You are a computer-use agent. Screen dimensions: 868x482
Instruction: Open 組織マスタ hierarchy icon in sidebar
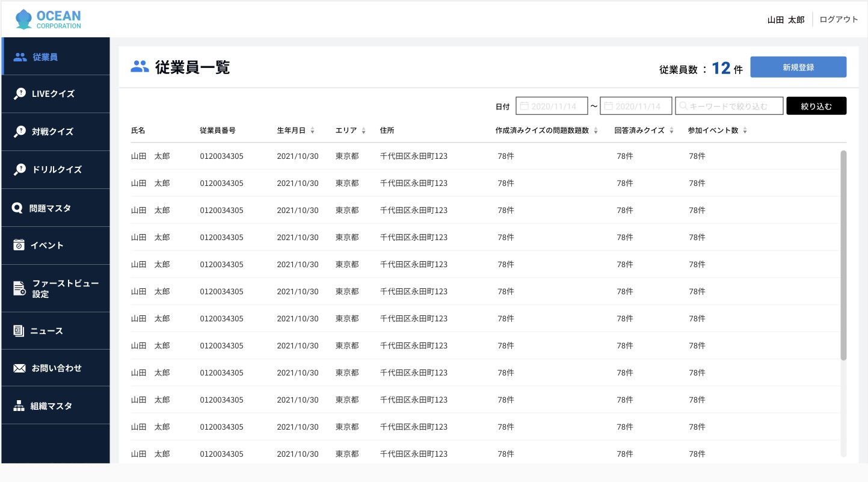tap(19, 406)
